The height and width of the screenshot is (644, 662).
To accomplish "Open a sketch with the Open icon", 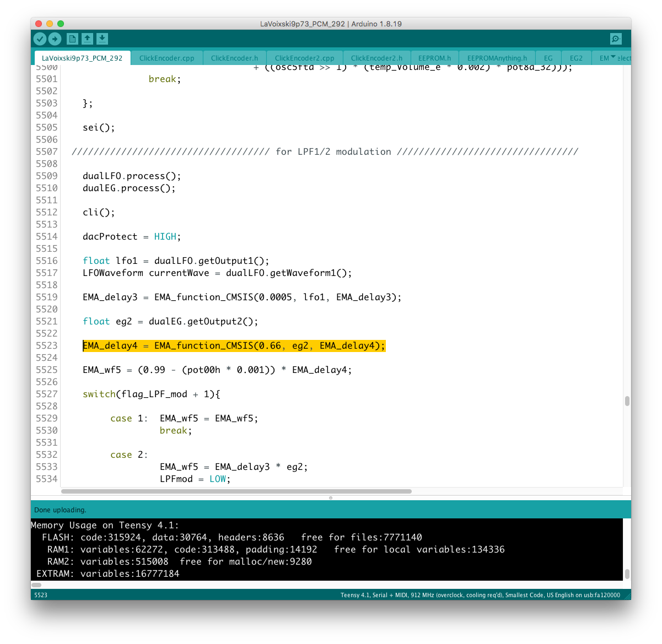I will click(x=87, y=39).
